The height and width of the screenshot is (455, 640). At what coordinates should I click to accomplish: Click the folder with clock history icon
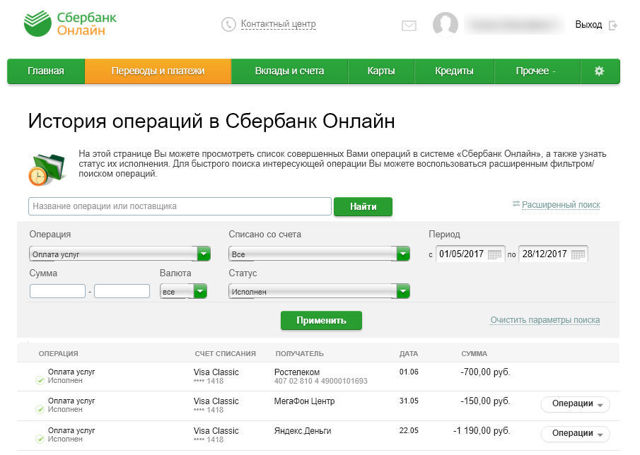click(x=47, y=169)
